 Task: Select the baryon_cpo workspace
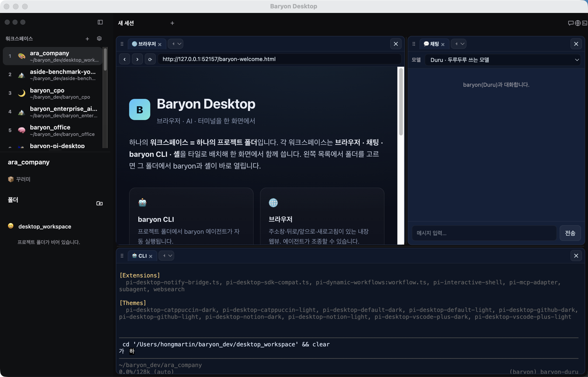53,93
